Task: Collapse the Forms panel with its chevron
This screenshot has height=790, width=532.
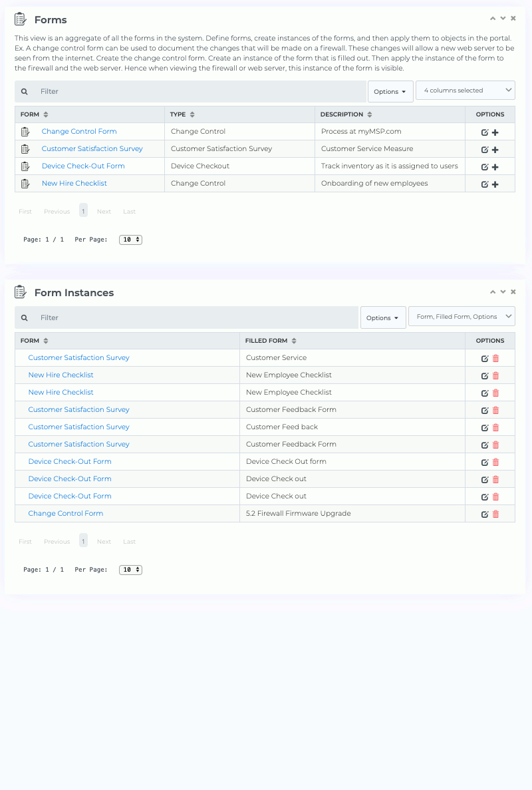Action: click(492, 18)
